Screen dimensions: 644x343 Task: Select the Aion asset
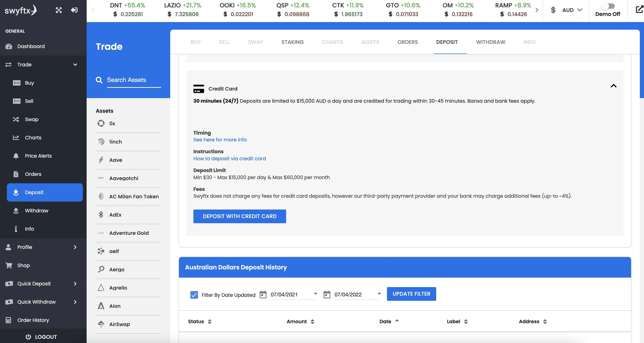click(x=128, y=306)
